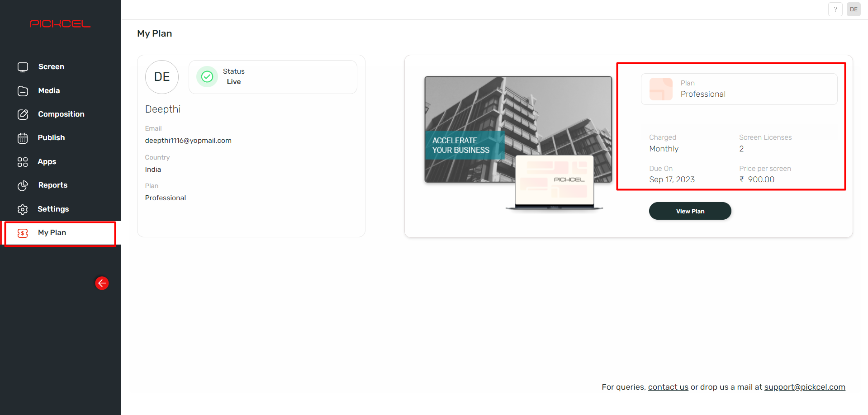
Task: Click email deepthi1116@yopmail.com
Action: click(188, 141)
